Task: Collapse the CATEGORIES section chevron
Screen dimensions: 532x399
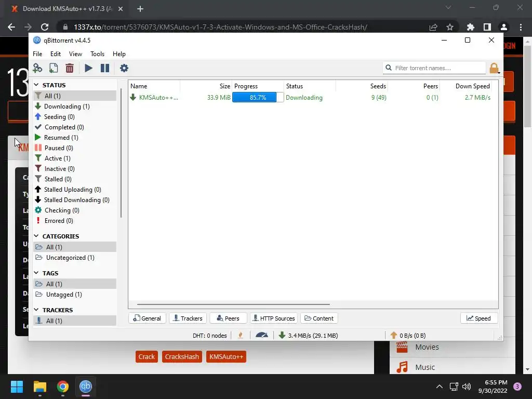Action: coord(36,236)
